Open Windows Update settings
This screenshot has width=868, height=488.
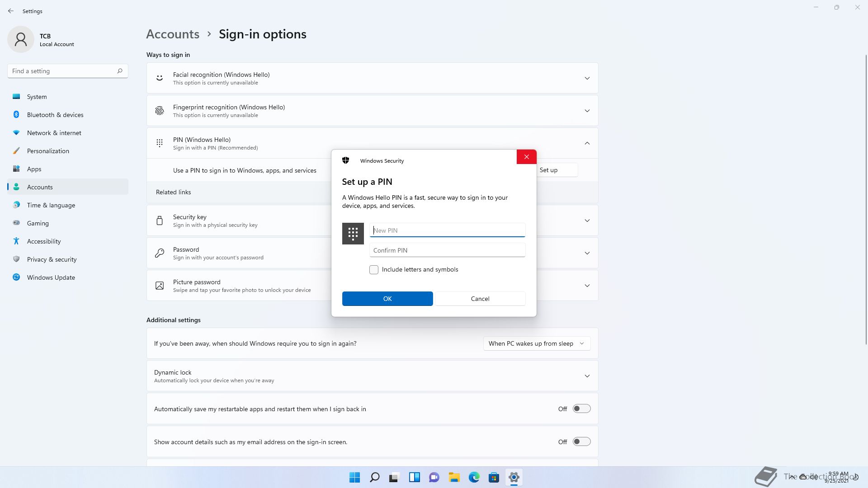(68, 277)
